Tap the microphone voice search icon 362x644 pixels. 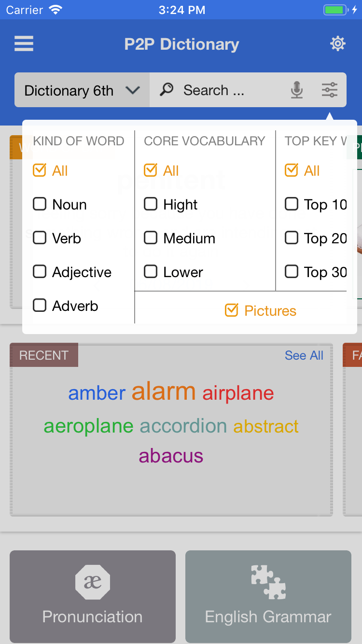297,90
